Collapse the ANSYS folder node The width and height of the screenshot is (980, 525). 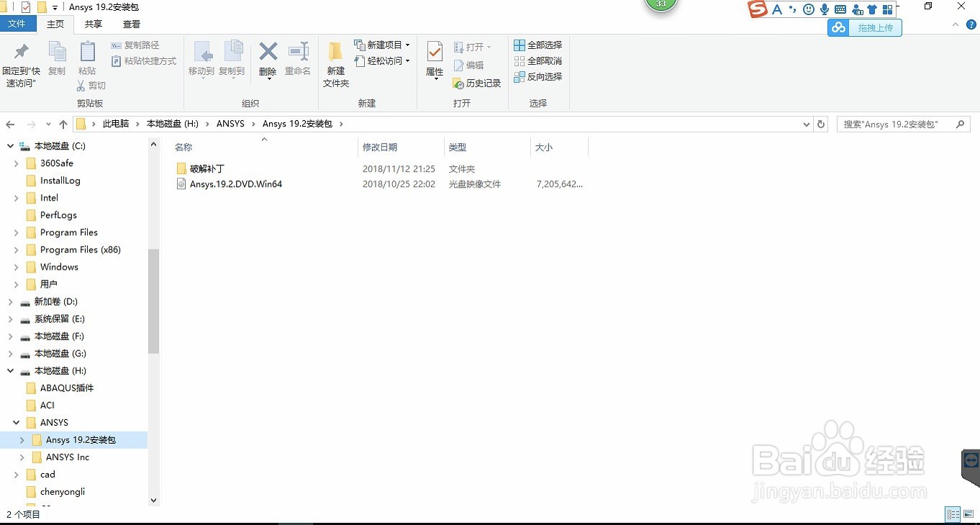coord(17,422)
